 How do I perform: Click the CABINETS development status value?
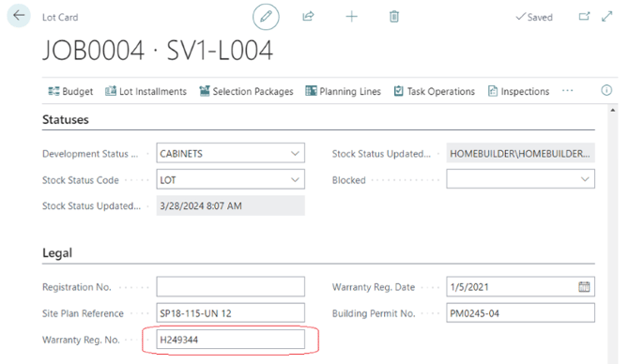(181, 154)
